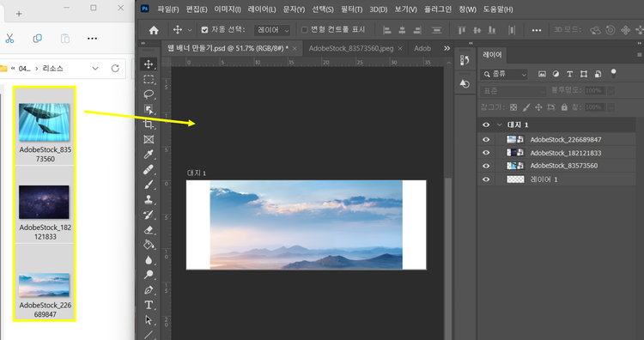644x340 pixels.
Task: Open File Explorer address history dropdown
Action: click(95, 68)
